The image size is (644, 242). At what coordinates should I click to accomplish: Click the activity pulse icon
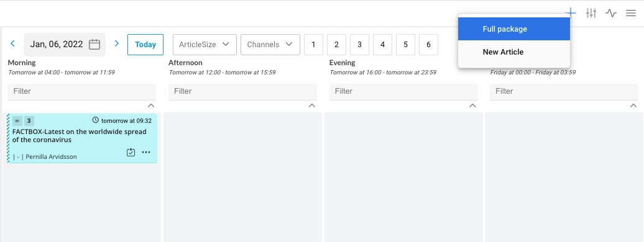pyautogui.click(x=611, y=13)
